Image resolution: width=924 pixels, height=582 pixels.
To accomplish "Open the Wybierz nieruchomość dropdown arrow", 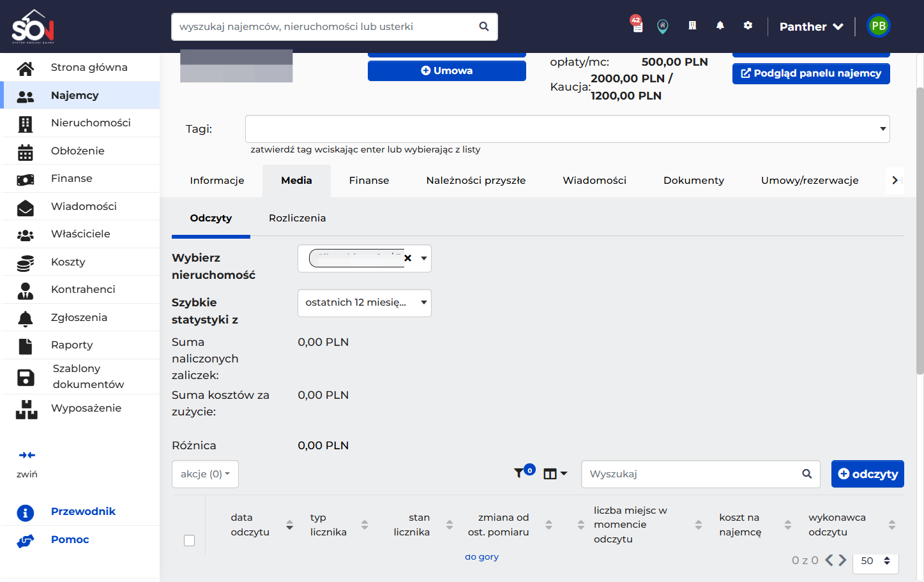I will pyautogui.click(x=424, y=258).
